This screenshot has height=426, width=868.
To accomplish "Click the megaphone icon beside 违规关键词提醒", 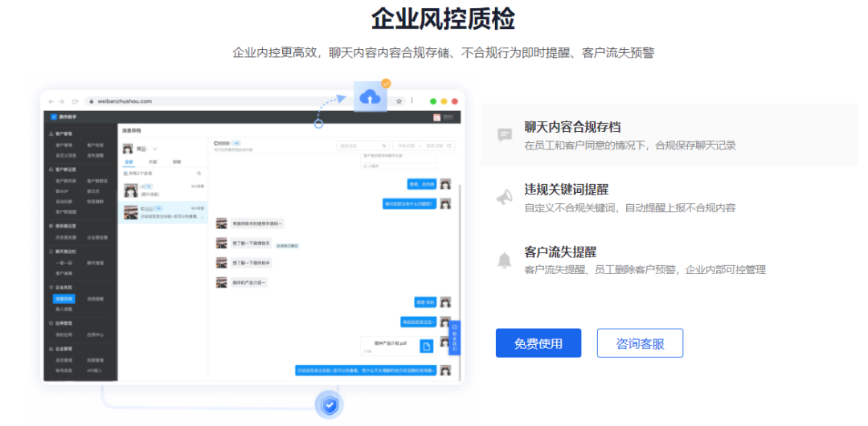I will (x=504, y=197).
